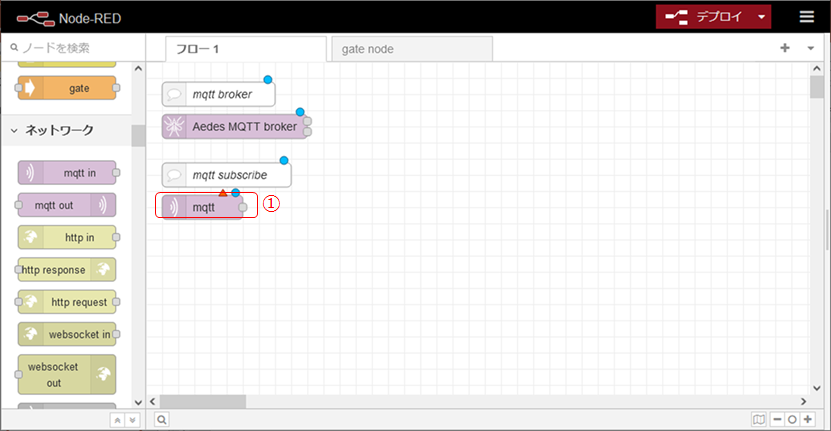Add a new flow tab with plus icon

785,48
